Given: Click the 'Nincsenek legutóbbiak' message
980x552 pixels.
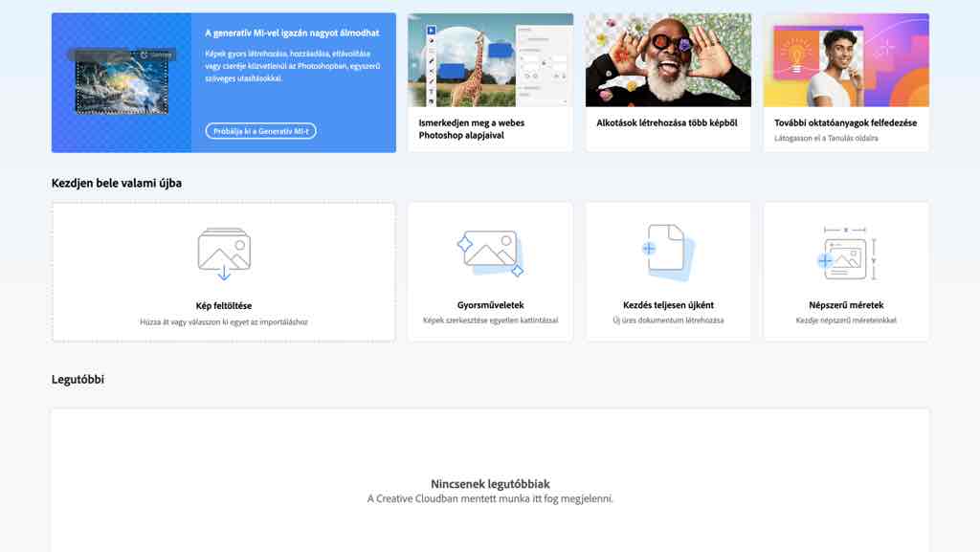Looking at the screenshot, I should tap(491, 484).
